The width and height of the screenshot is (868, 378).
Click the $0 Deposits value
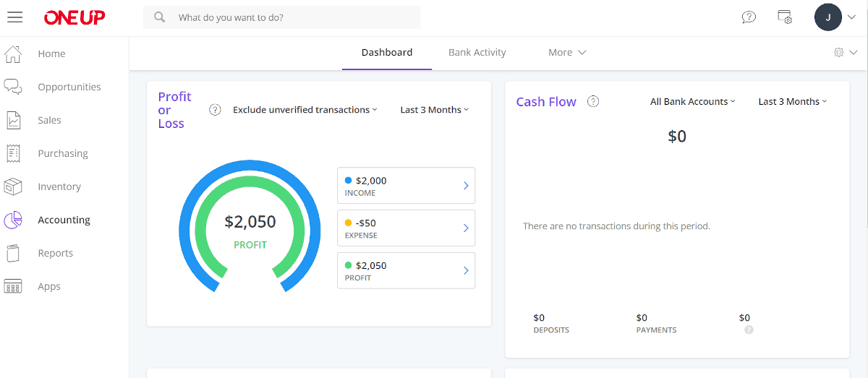[x=539, y=317]
